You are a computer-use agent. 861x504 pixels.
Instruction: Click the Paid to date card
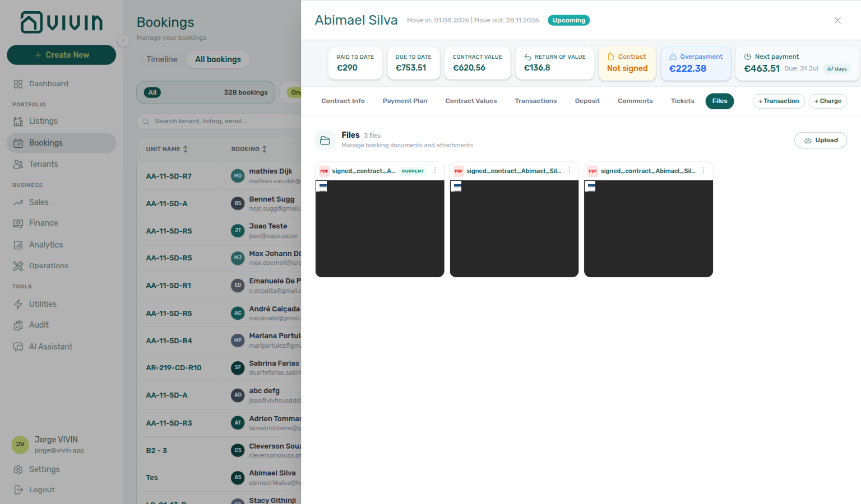click(355, 63)
